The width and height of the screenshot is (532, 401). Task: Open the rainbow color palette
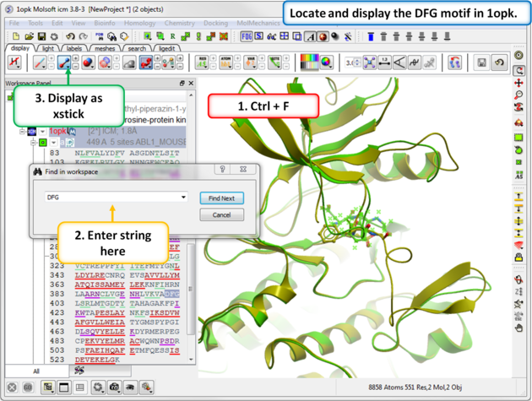point(312,62)
